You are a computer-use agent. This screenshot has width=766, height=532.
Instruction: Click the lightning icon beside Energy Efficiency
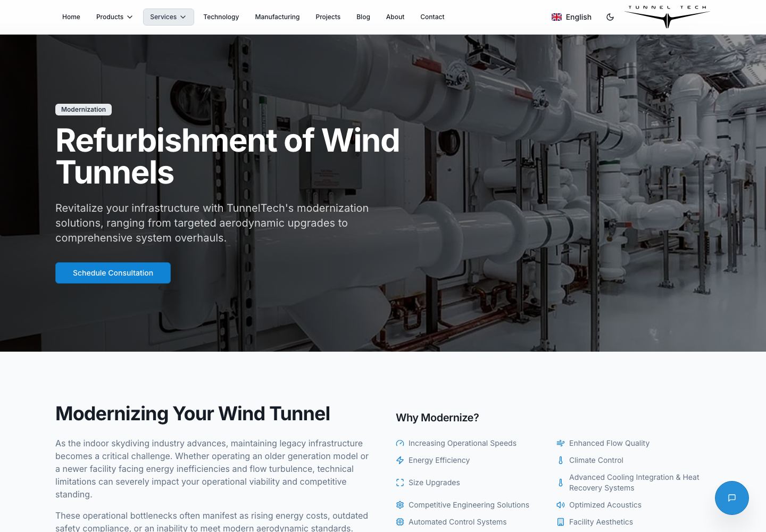click(400, 460)
